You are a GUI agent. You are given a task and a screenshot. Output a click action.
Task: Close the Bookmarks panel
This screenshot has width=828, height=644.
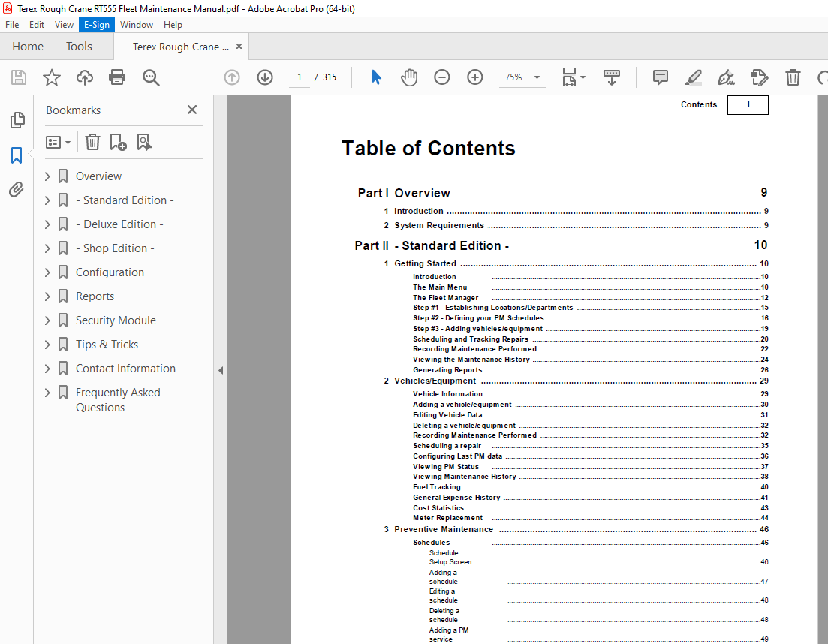pos(192,110)
